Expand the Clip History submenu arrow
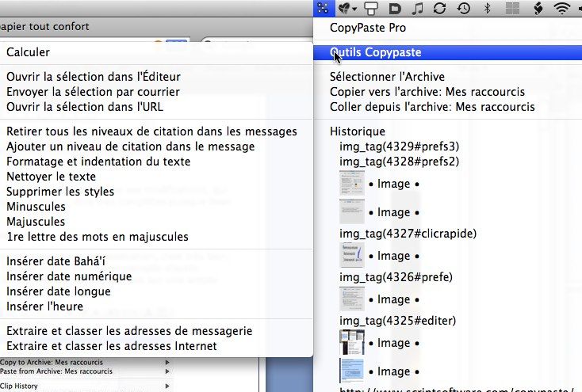 pos(167,386)
